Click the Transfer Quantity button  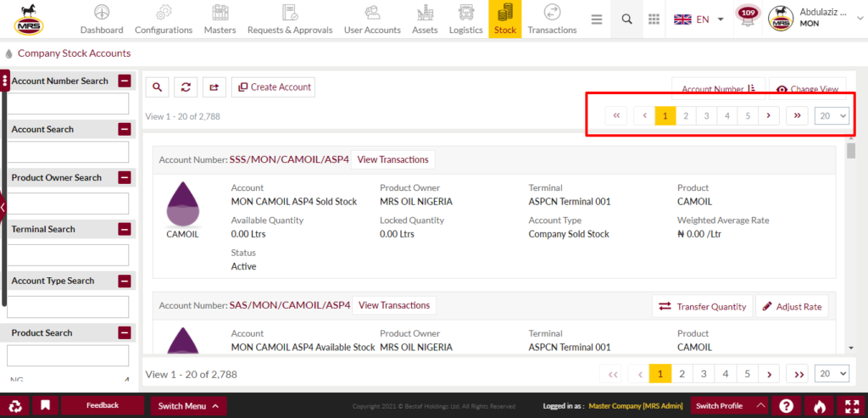pos(703,307)
